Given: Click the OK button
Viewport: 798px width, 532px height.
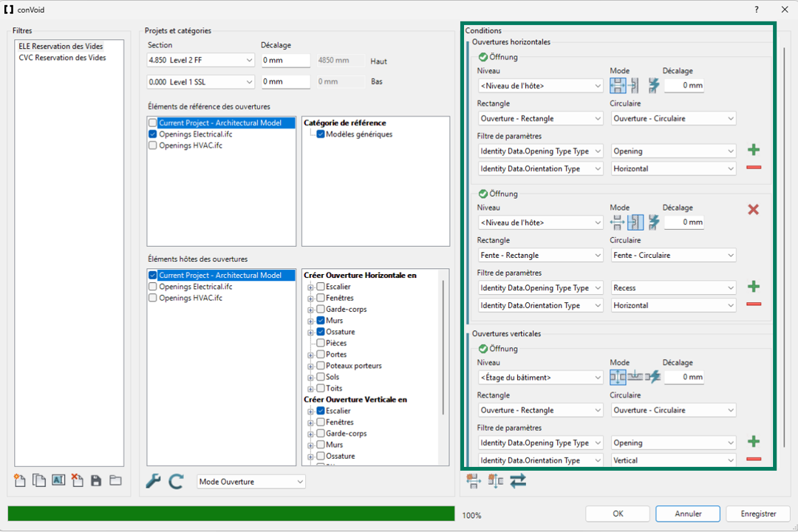Looking at the screenshot, I should coord(617,514).
